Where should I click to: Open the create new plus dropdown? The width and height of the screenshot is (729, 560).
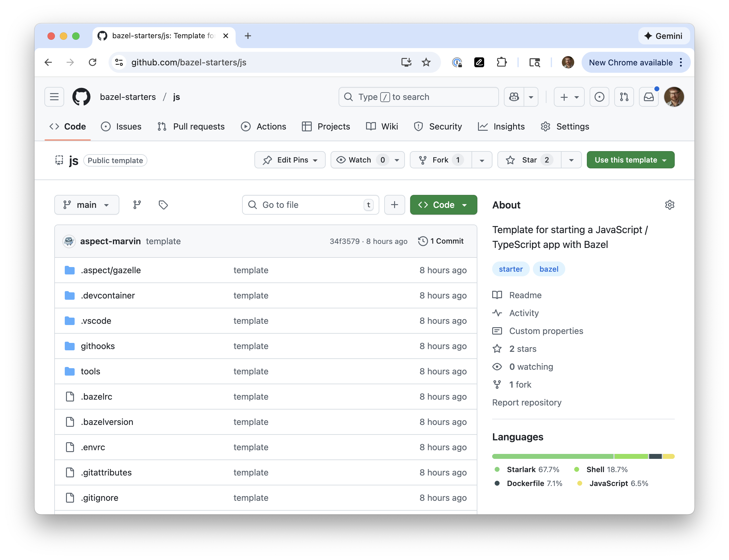point(569,97)
